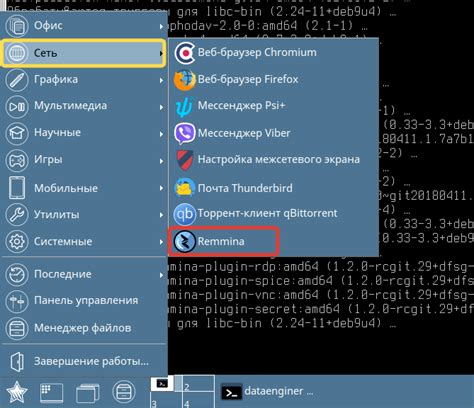Image resolution: width=474 pixels, height=408 pixels.
Task: Expand the Офис submenu arrow
Action: (x=161, y=26)
